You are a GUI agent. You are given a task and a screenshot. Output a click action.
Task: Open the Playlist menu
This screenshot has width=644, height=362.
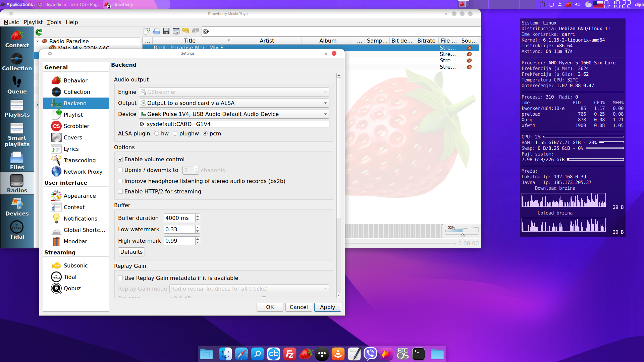coord(33,22)
